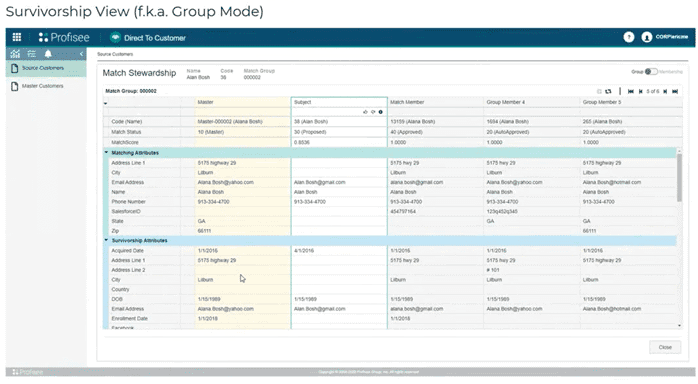Select the '40 (Approved)' match status cell
This screenshot has width=698, height=384.
(x=435, y=132)
